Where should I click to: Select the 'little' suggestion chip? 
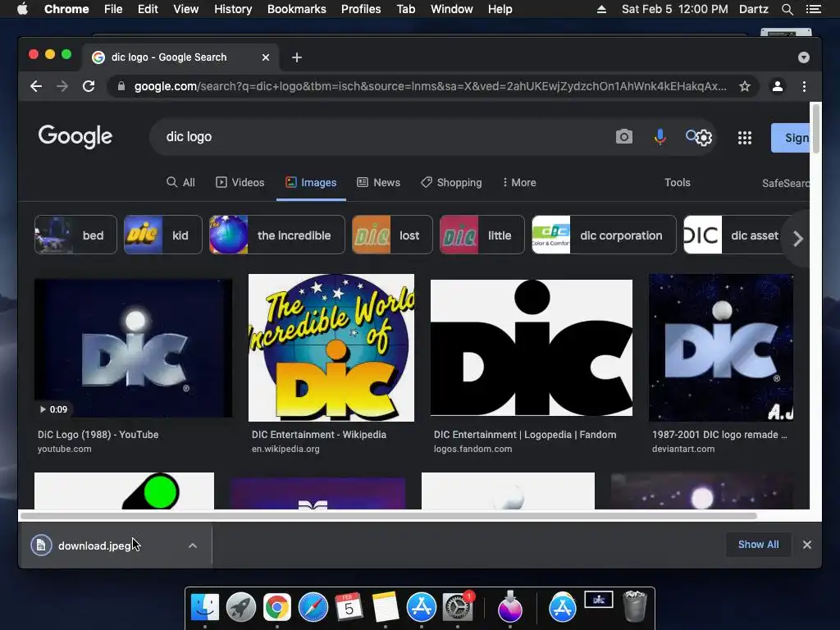tap(482, 235)
